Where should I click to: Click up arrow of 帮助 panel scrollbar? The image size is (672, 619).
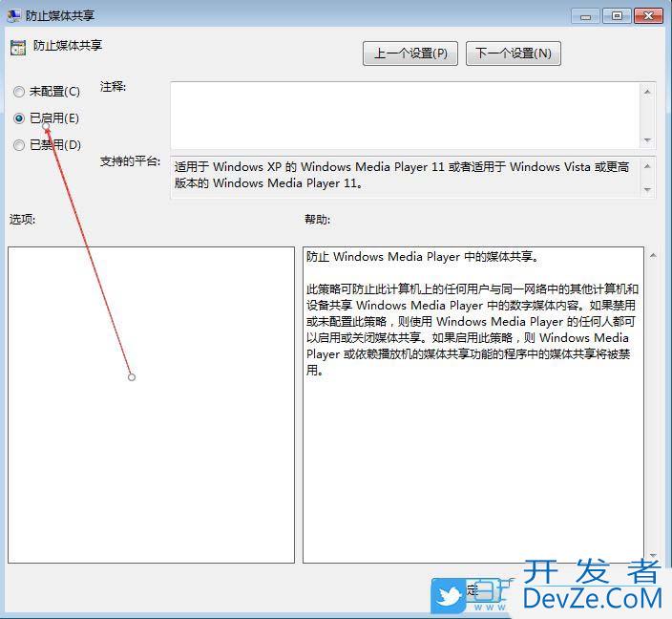(x=653, y=256)
